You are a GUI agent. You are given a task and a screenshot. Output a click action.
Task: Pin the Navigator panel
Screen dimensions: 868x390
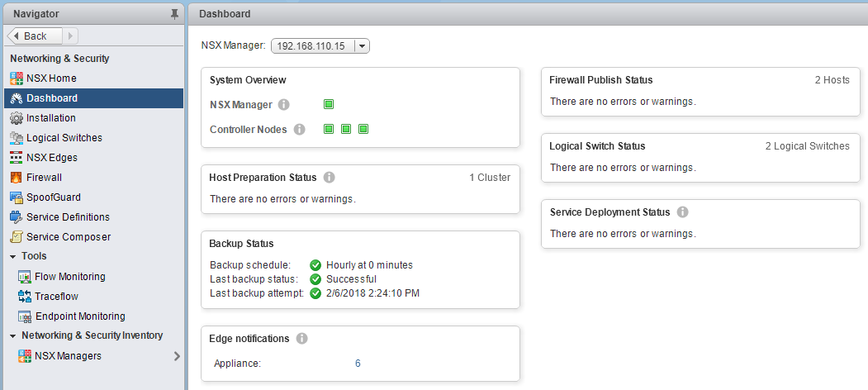pos(174,14)
